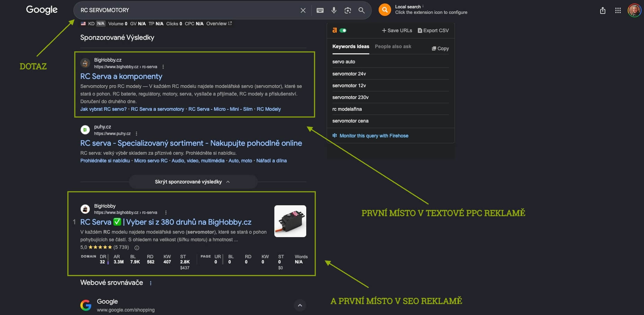Open the Monitor this query with Firehose link
The height and width of the screenshot is (315, 644).
pos(374,136)
